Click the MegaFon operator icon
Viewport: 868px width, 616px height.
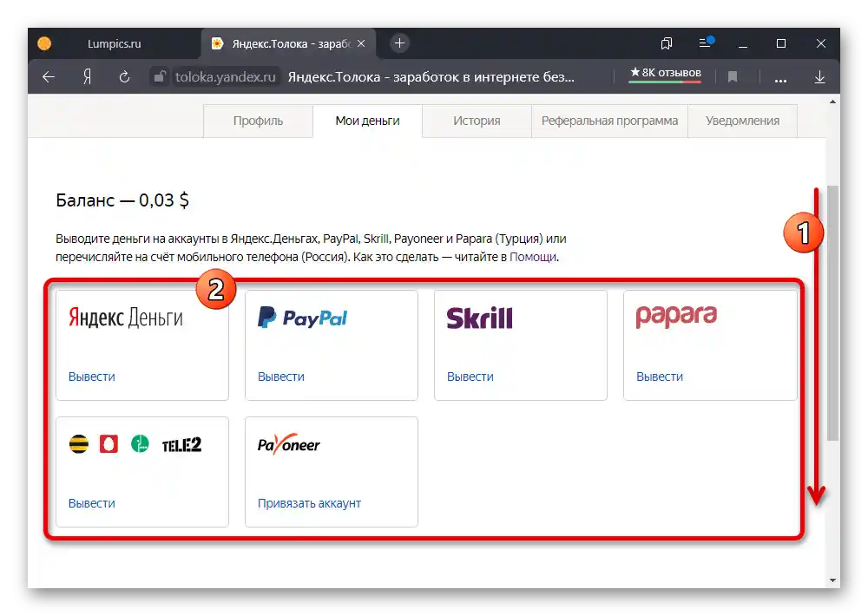point(140,444)
